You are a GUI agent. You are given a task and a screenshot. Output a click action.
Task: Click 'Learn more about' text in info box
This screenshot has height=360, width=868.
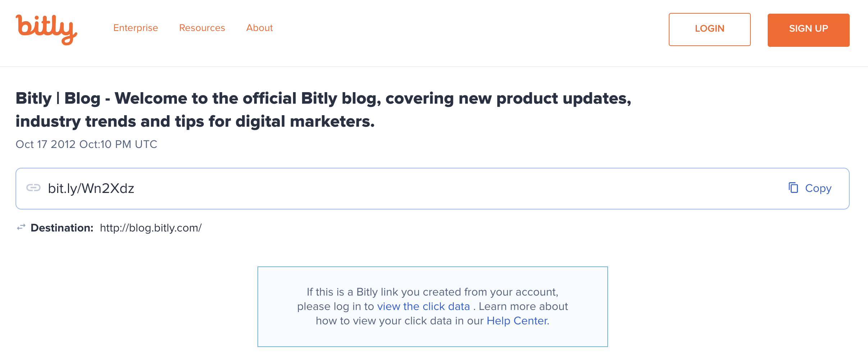point(523,306)
